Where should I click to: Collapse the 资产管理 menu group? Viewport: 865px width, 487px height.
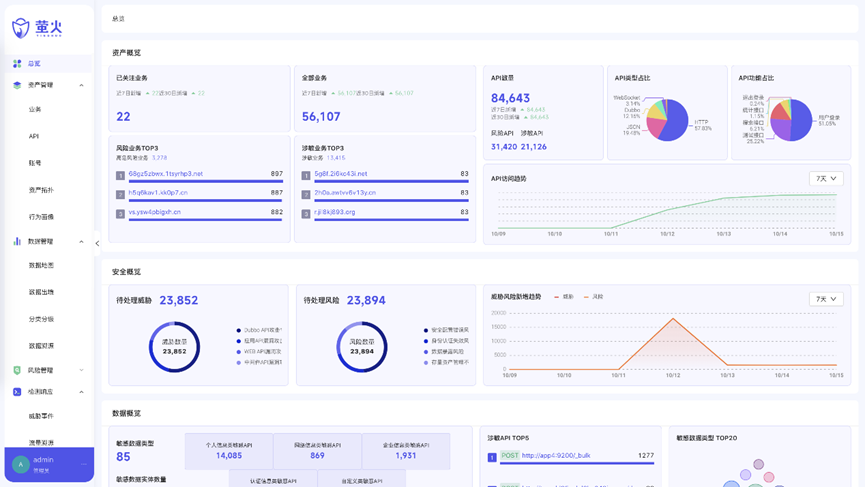tap(82, 85)
